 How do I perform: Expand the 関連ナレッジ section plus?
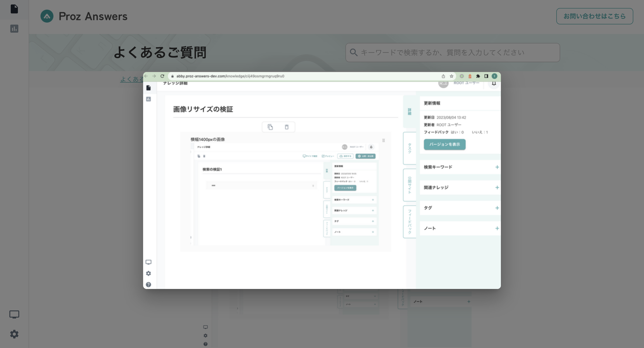pos(497,187)
